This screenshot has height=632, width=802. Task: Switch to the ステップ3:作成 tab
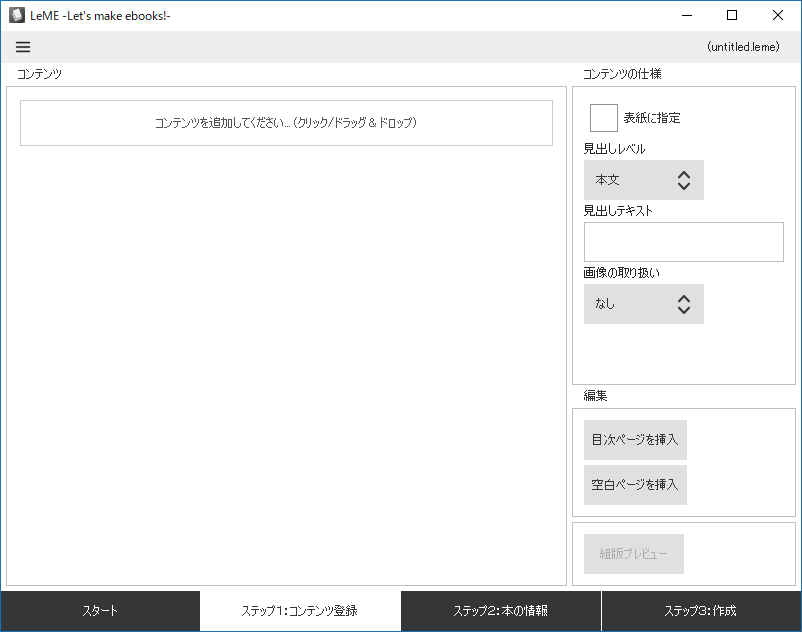pyautogui.click(x=701, y=610)
